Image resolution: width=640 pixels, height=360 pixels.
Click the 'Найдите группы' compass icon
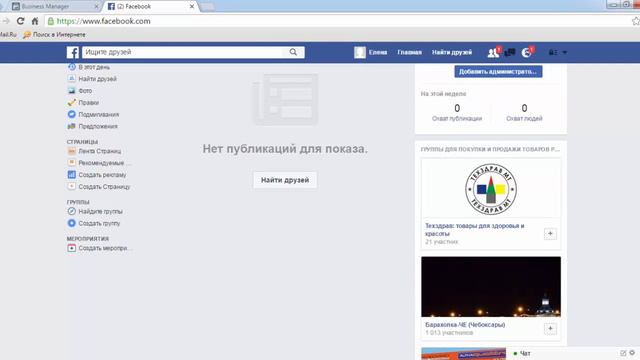pos(71,211)
